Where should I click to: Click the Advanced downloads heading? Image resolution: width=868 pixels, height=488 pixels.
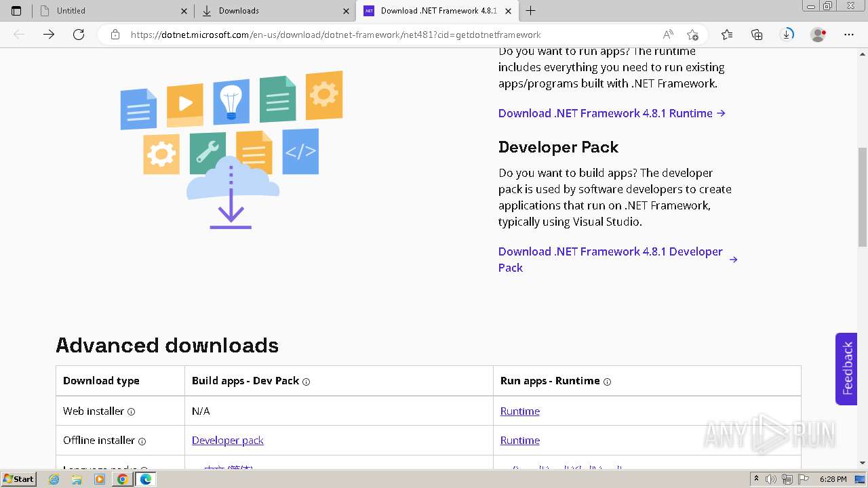pyautogui.click(x=167, y=345)
